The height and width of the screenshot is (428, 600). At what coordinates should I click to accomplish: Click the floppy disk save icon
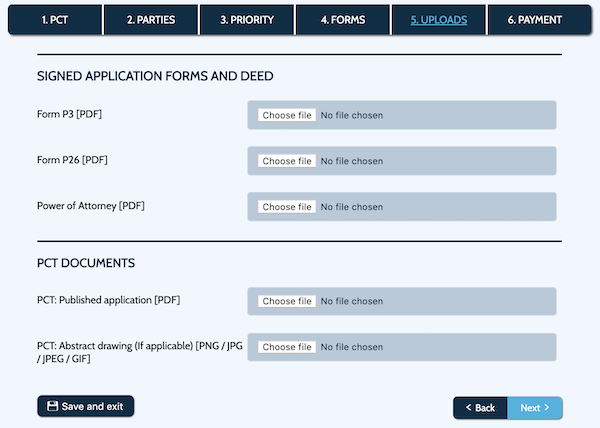tap(52, 406)
